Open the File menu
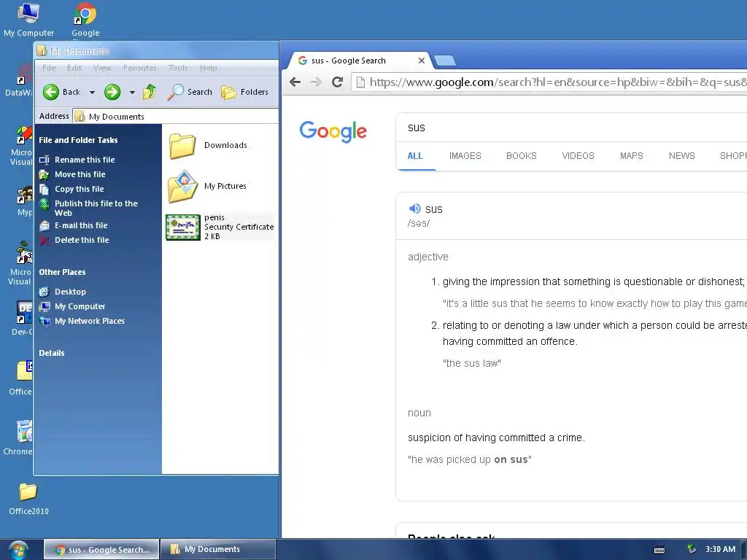747x560 pixels. (x=49, y=68)
